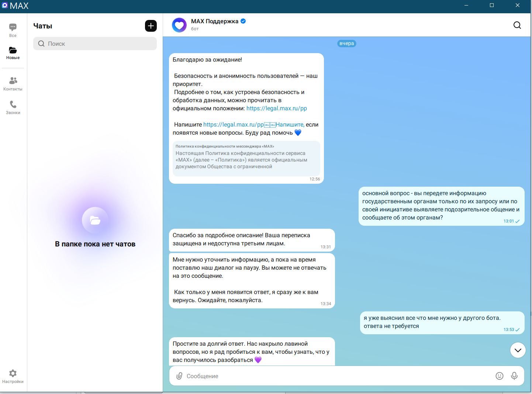This screenshot has width=532, height=394.
Task: Click the Чаты heading
Action: (43, 26)
